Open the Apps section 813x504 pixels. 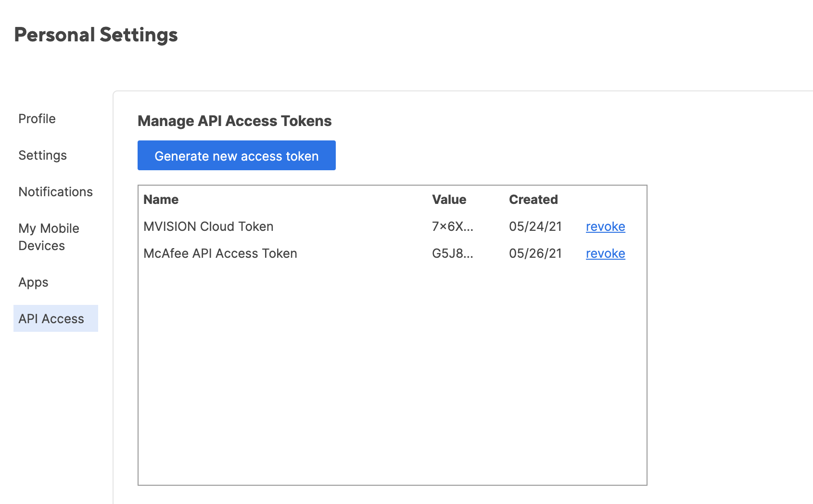coord(33,282)
